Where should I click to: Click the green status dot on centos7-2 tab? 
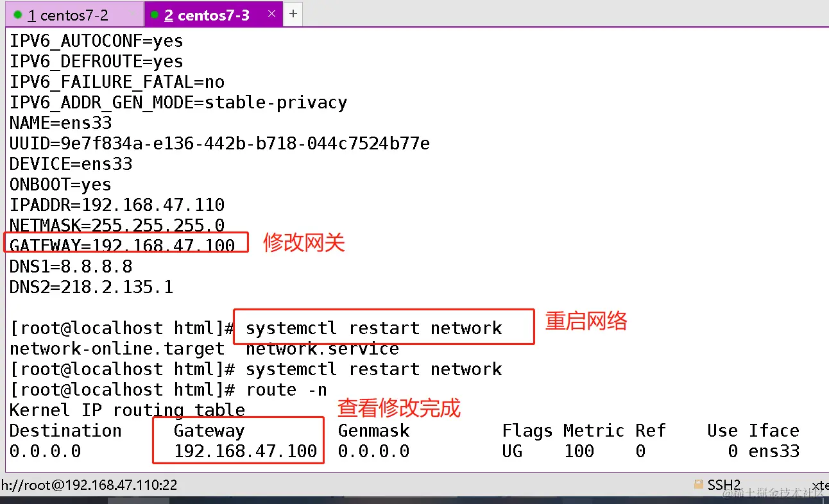click(18, 15)
